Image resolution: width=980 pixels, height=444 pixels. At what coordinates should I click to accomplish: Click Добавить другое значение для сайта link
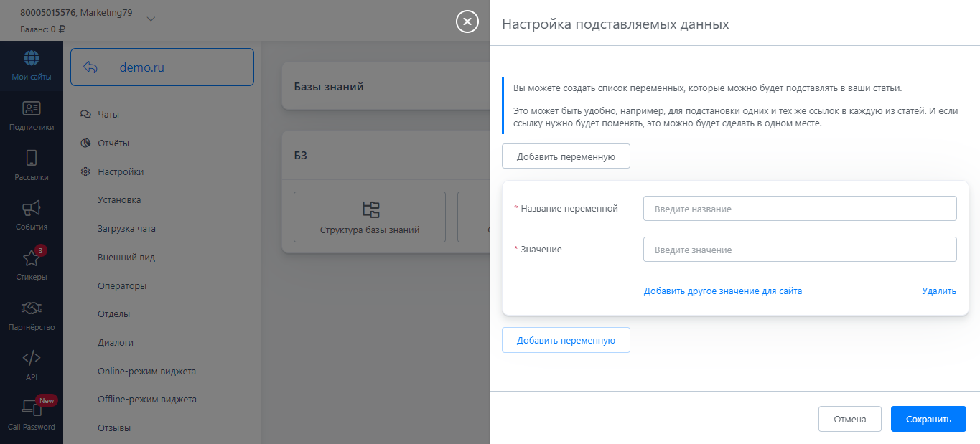coord(722,291)
